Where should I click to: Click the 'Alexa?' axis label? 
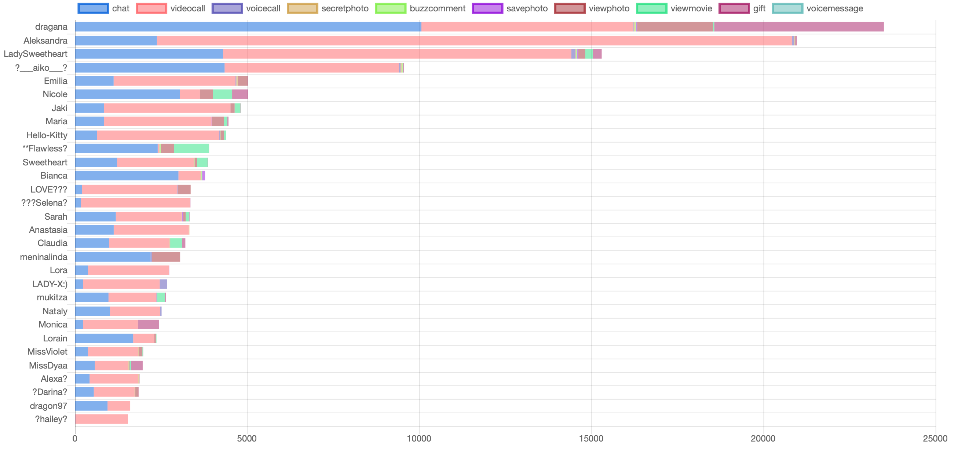click(x=54, y=379)
